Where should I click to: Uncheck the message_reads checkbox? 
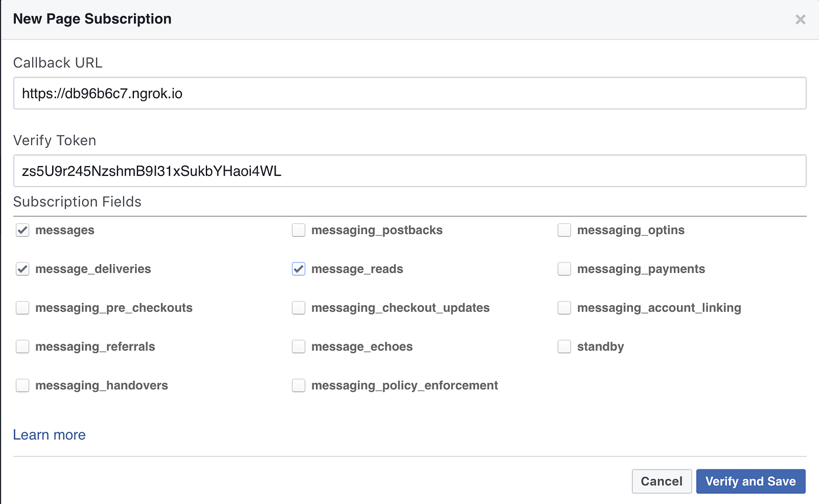point(298,269)
